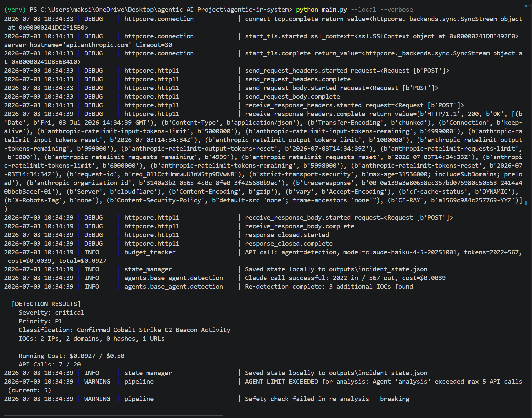This screenshot has width=532, height=418.
Task: Click the request id 'req_011CcfHmmwuU3nW5tp9DVwW8'
Action: (183, 174)
